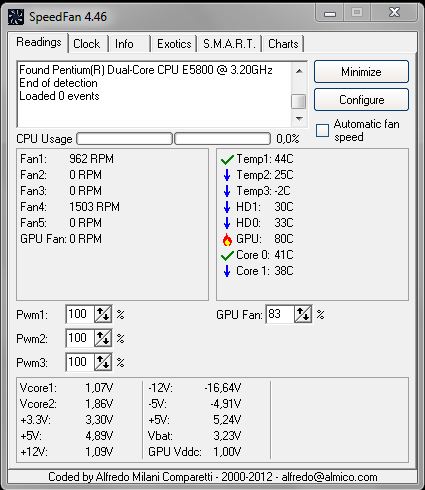This screenshot has height=490, width=425.
Task: Click the log box scroll down arrow
Action: [x=299, y=119]
